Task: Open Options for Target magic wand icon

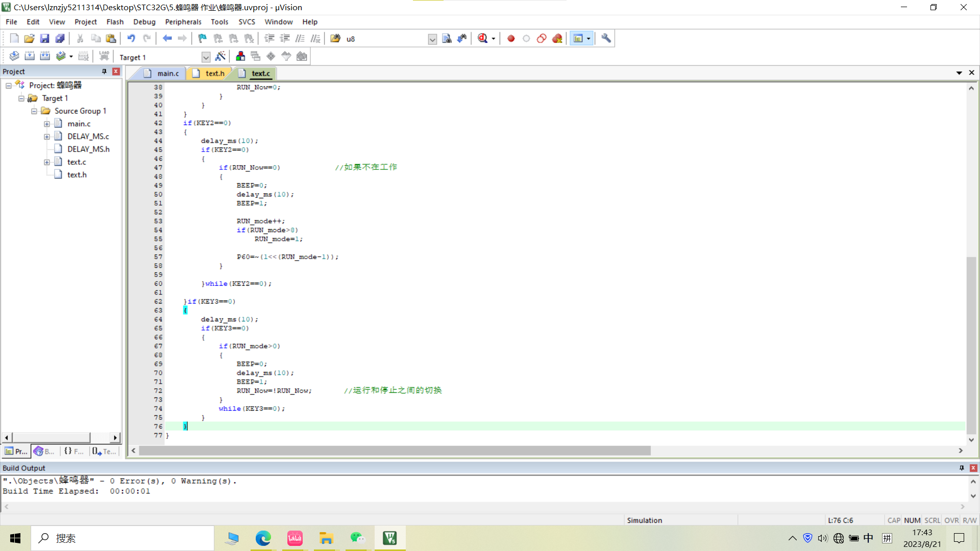Action: click(220, 56)
